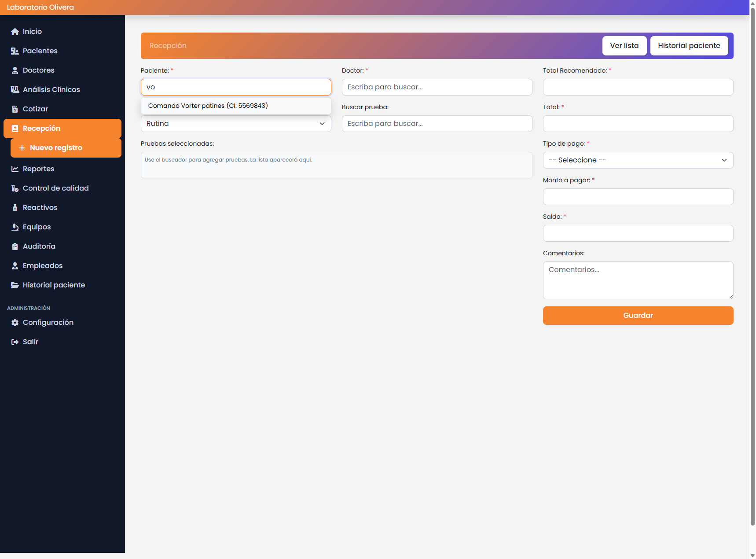This screenshot has width=756, height=559.
Task: Click the Reportes chart icon
Action: (15, 169)
